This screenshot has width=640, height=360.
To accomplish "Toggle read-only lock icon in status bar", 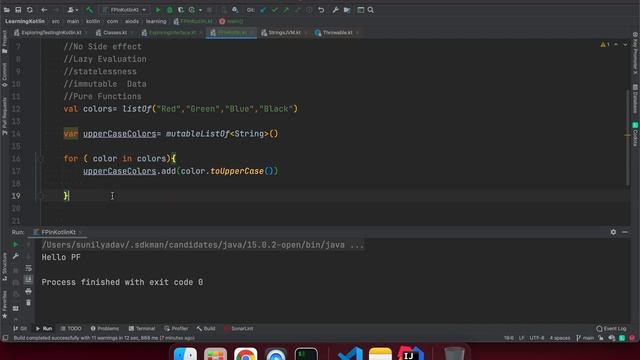I will [x=601, y=338].
